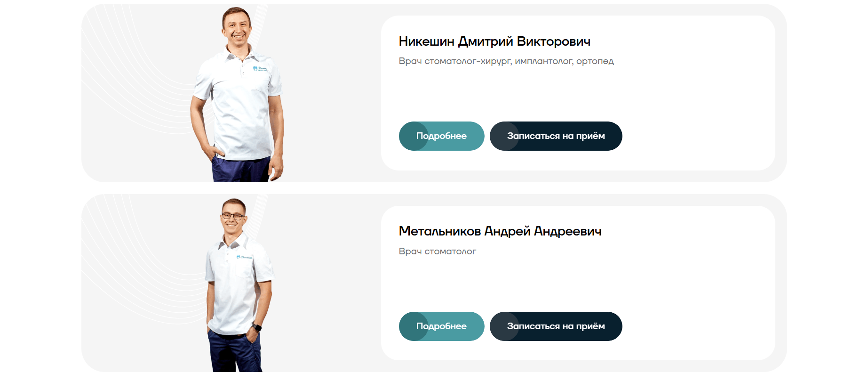This screenshot has width=868, height=373.
Task: Click the wave line pattern beside Метальников
Action: pos(136,273)
